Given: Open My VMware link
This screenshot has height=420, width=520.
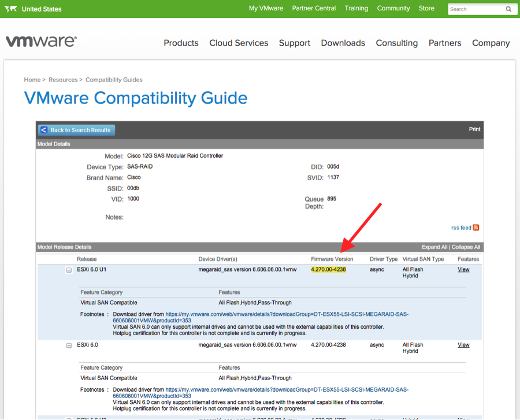Looking at the screenshot, I should [x=266, y=9].
